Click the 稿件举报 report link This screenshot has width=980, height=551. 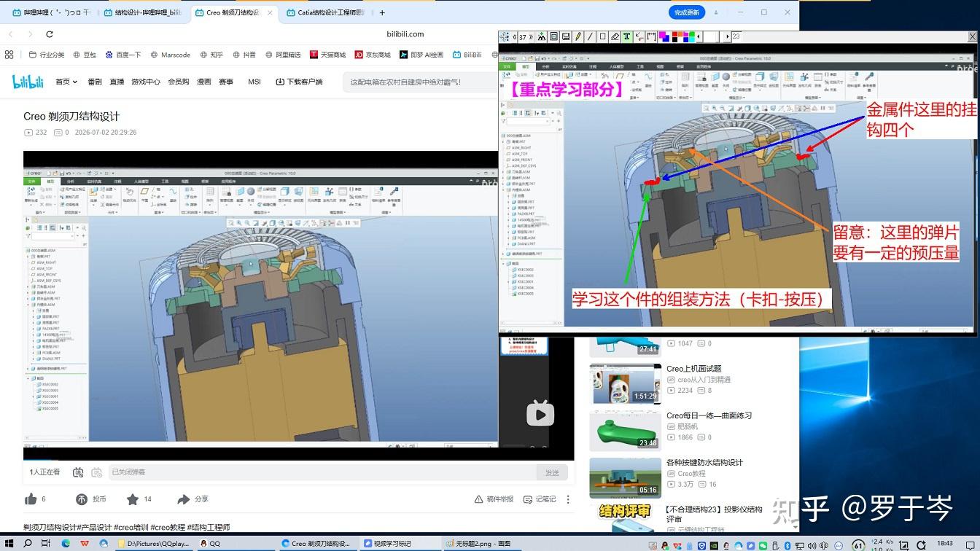[x=494, y=499]
